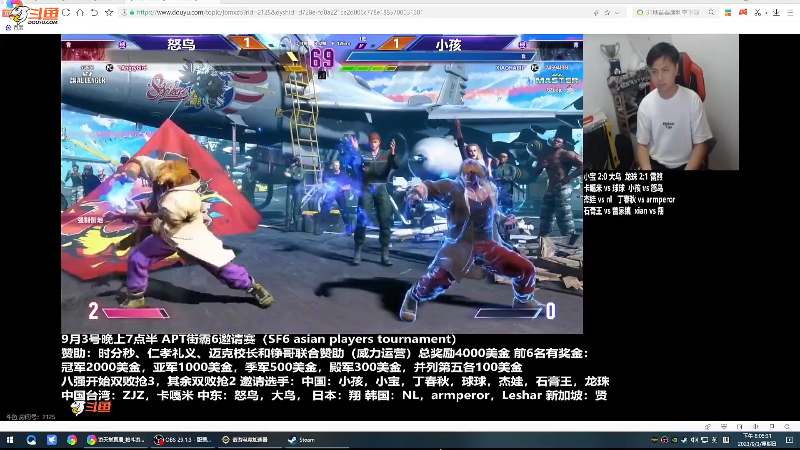The height and width of the screenshot is (450, 800).
Task: Click the streamer webcam feed
Action: point(661,102)
